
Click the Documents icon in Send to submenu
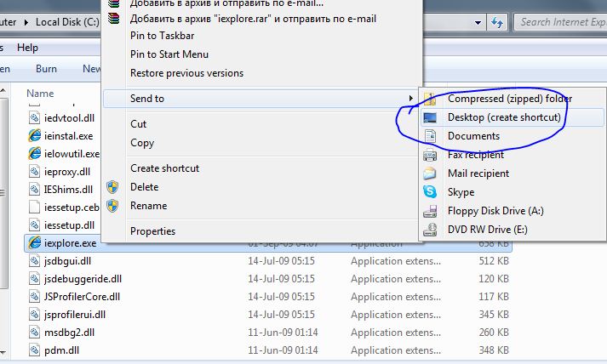430,136
